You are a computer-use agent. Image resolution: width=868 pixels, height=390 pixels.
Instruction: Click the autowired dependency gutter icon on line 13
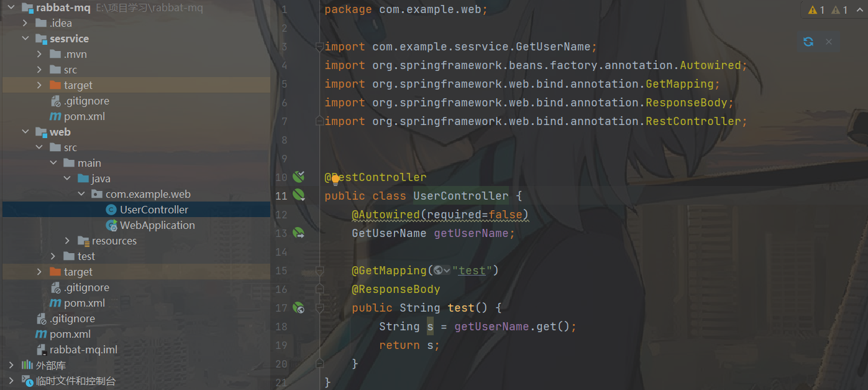coord(299,233)
